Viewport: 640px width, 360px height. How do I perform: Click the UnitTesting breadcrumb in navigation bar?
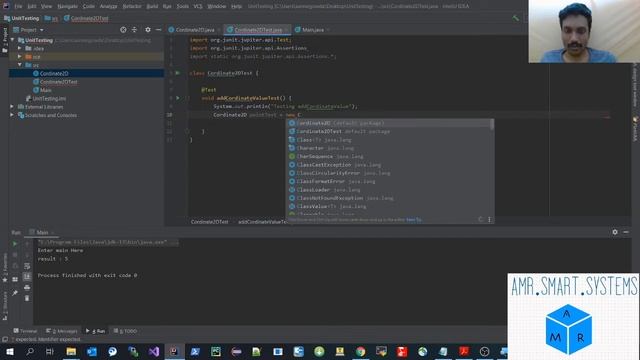point(22,18)
